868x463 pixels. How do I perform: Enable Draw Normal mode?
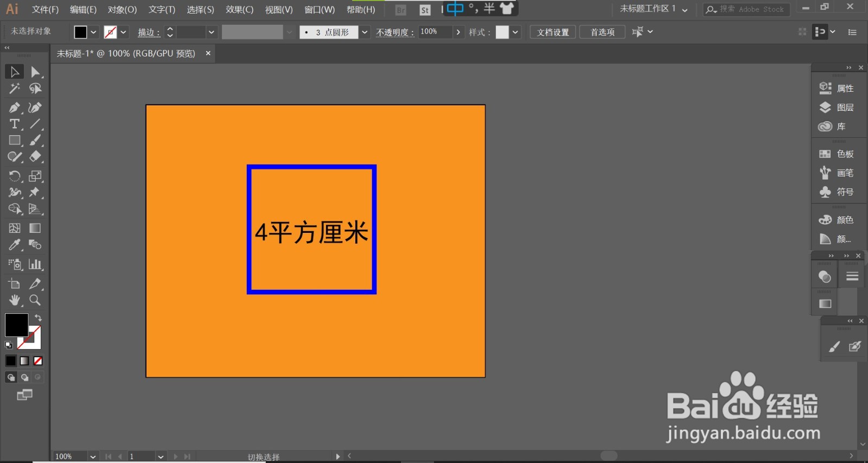[11, 377]
